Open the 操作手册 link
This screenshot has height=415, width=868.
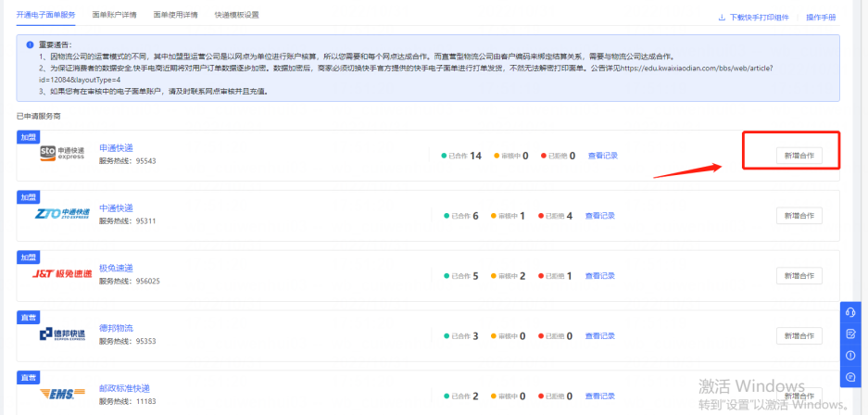point(821,17)
